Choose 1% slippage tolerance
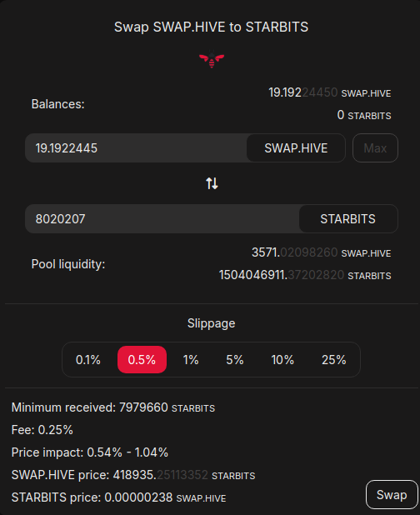The height and width of the screenshot is (515, 420). tap(191, 360)
